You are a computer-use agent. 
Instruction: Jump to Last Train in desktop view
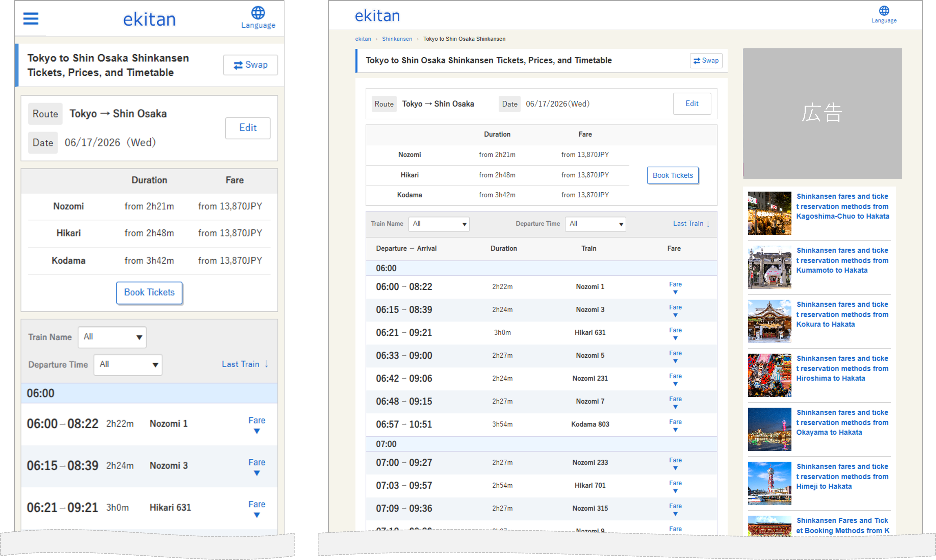pyautogui.click(x=691, y=224)
